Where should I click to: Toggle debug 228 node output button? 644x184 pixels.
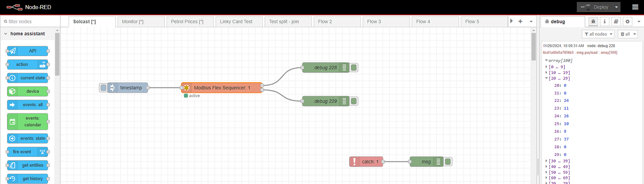(x=354, y=68)
